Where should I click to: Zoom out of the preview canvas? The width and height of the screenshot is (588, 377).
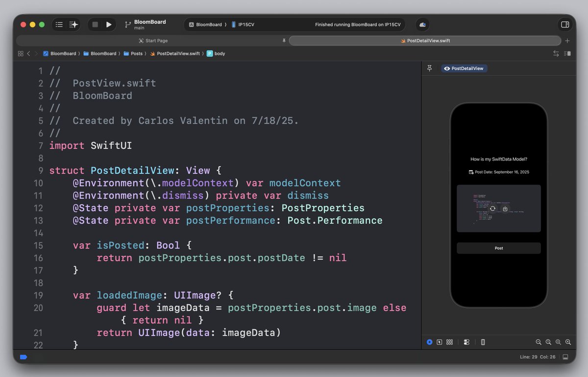tap(539, 342)
